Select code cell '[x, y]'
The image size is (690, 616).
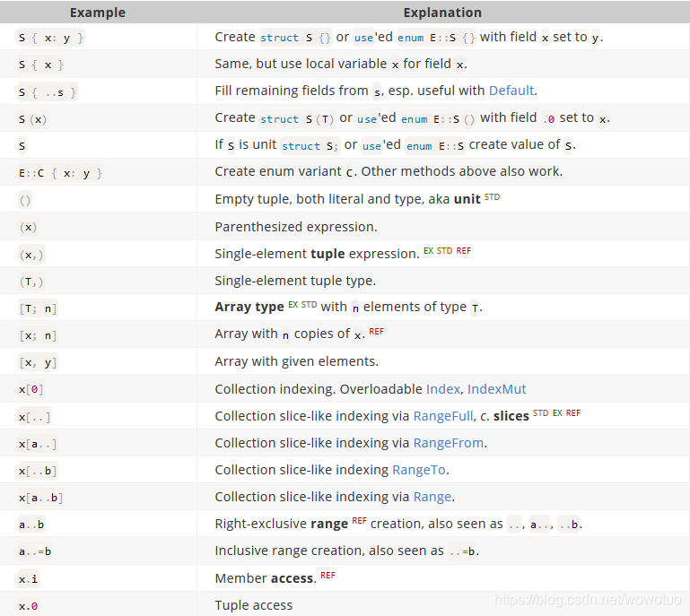coord(38,363)
